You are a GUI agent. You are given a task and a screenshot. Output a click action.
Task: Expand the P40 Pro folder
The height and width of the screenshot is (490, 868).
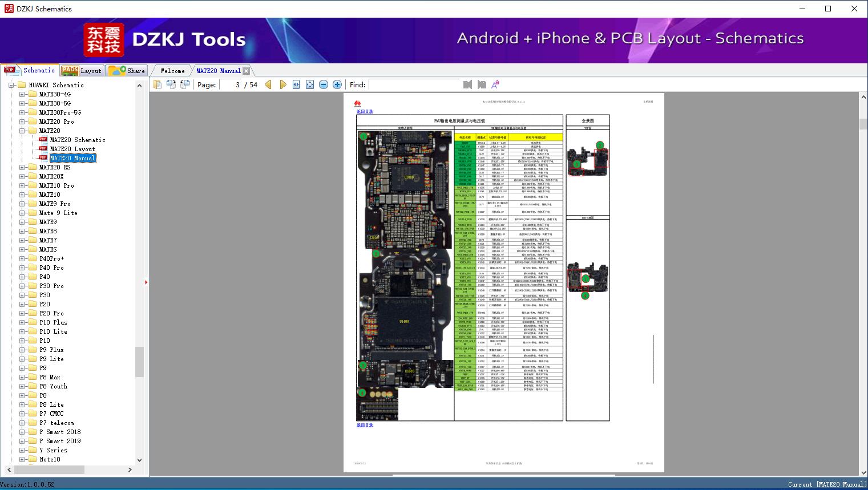click(22, 268)
